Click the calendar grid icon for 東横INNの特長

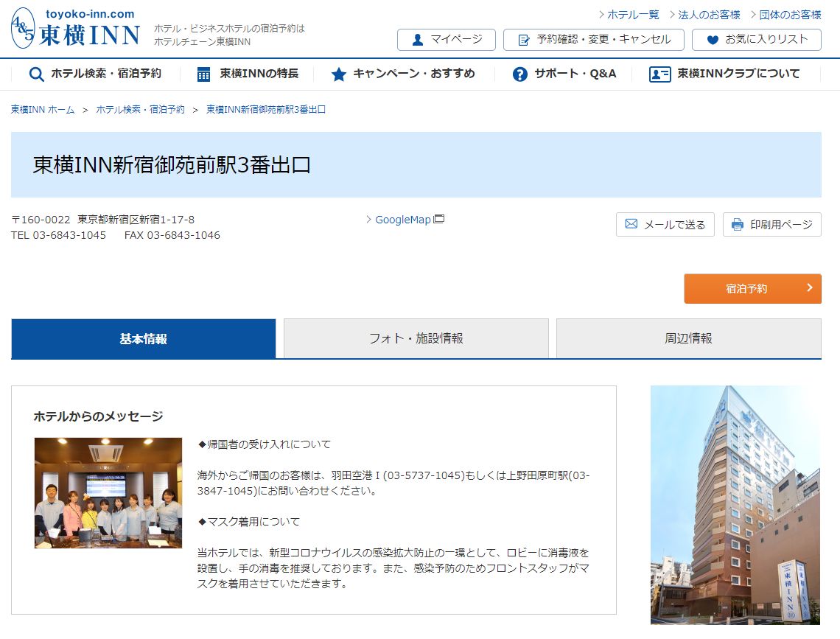tap(203, 74)
